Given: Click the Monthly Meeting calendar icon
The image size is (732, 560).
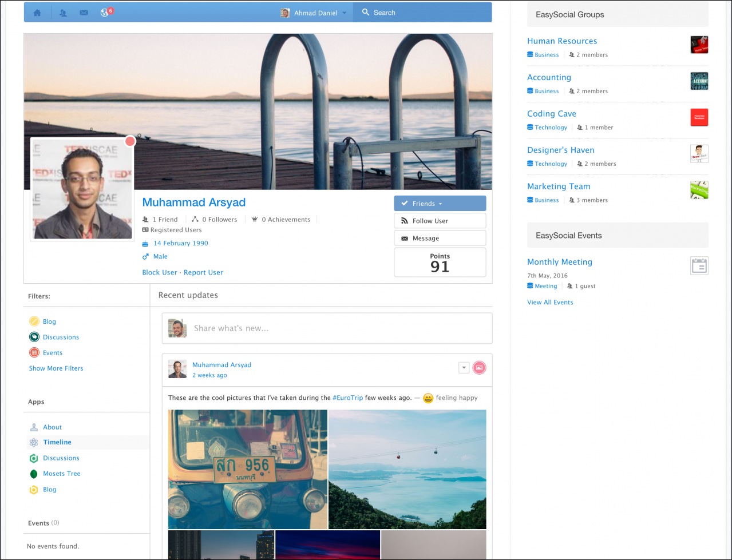Looking at the screenshot, I should [x=699, y=266].
